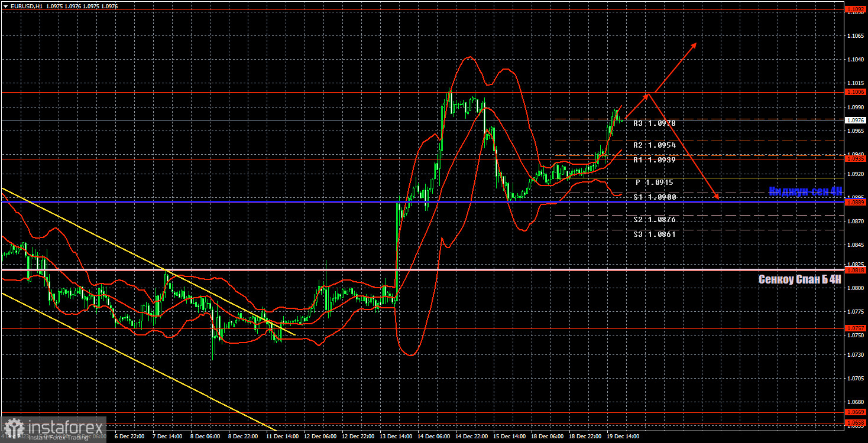Click the 18 Dec 06:00 time label
The height and width of the screenshot is (443, 868).
[546, 437]
